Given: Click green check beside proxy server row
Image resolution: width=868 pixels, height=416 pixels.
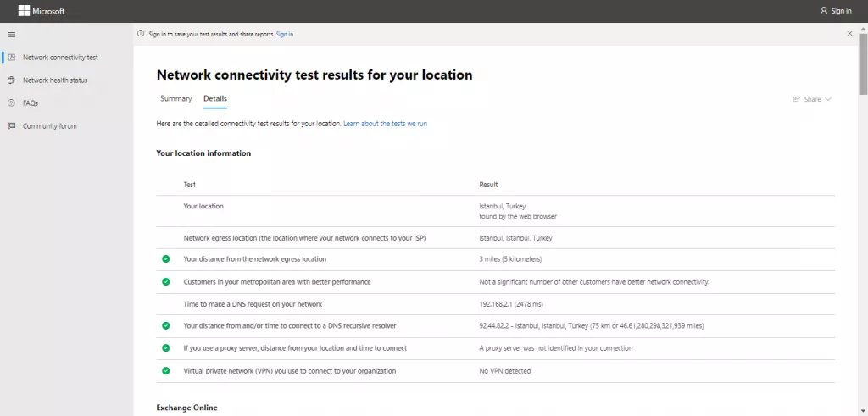Looking at the screenshot, I should pyautogui.click(x=166, y=348).
